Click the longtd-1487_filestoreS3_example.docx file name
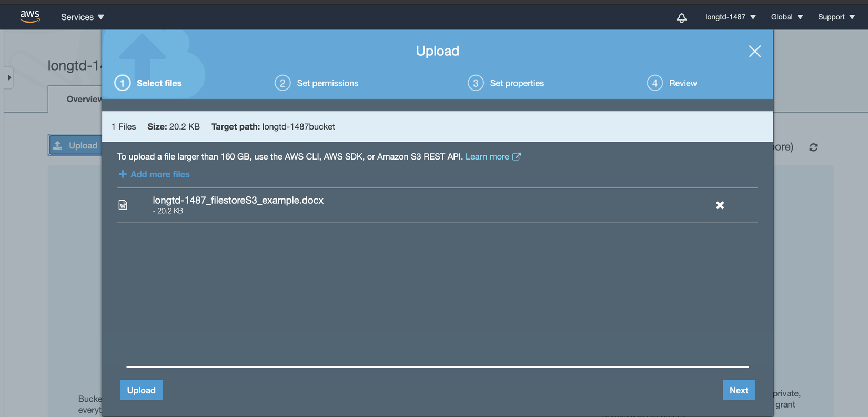Image resolution: width=868 pixels, height=417 pixels. click(x=238, y=200)
